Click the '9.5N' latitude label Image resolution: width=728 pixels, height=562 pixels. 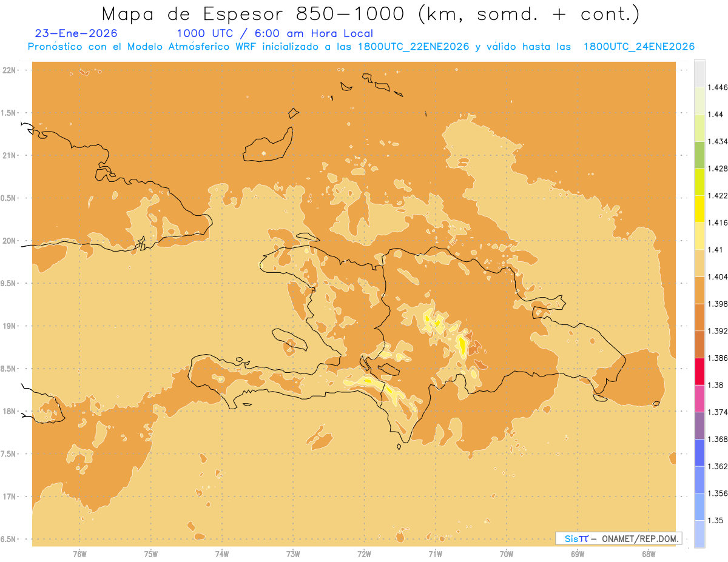point(9,283)
